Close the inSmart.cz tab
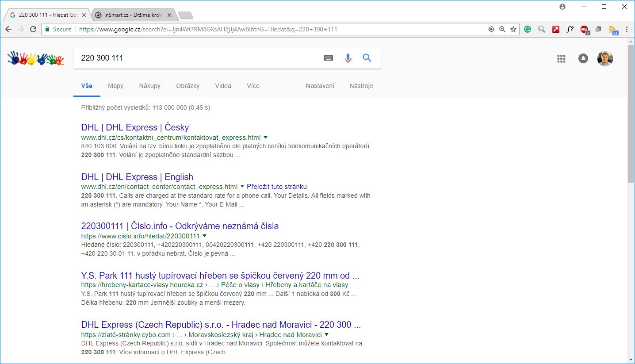Screen dimensions: 635x364 169,15
